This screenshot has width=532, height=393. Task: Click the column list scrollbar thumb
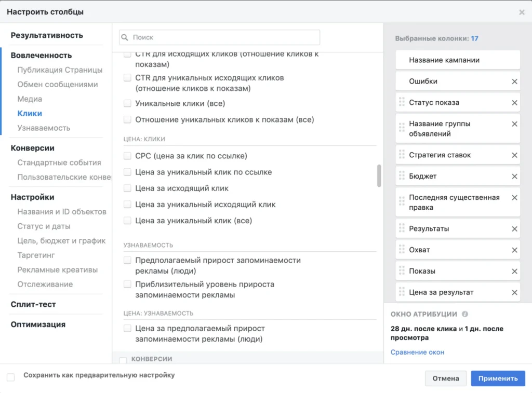click(379, 175)
